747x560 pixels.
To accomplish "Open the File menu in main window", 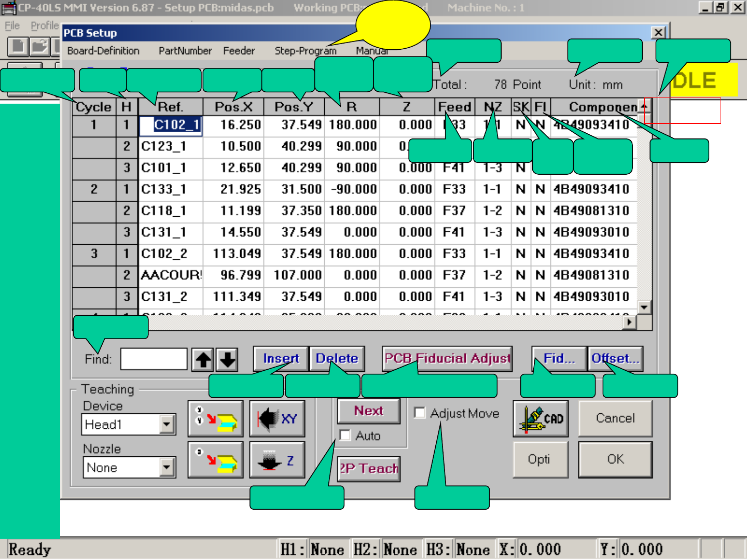I will (x=12, y=25).
